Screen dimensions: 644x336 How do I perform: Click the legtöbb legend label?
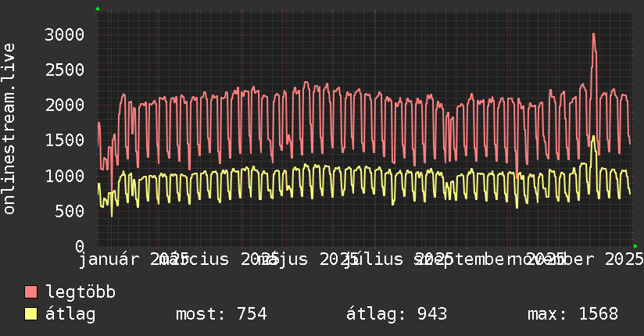pyautogui.click(x=80, y=292)
